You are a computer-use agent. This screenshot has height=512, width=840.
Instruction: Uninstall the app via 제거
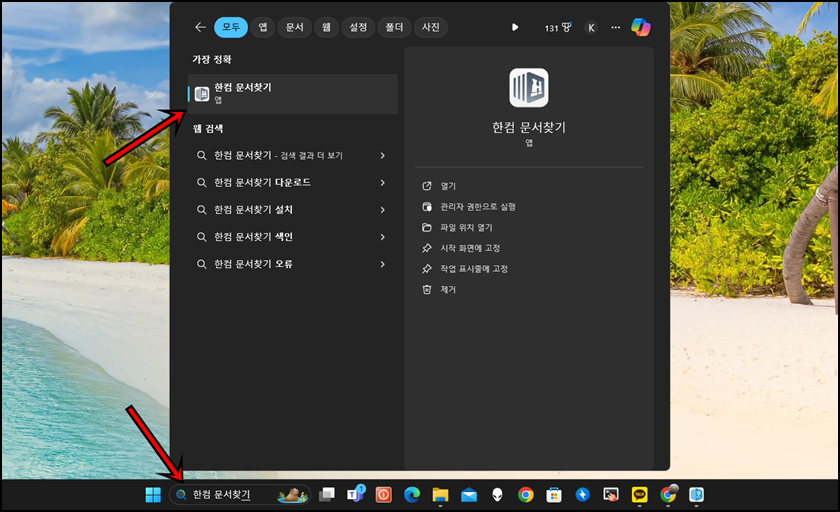(439, 290)
